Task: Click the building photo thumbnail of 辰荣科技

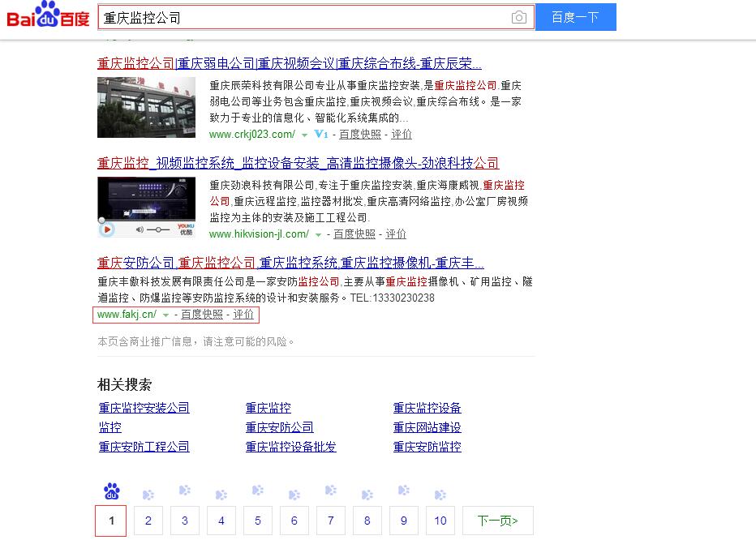Action: pos(146,107)
